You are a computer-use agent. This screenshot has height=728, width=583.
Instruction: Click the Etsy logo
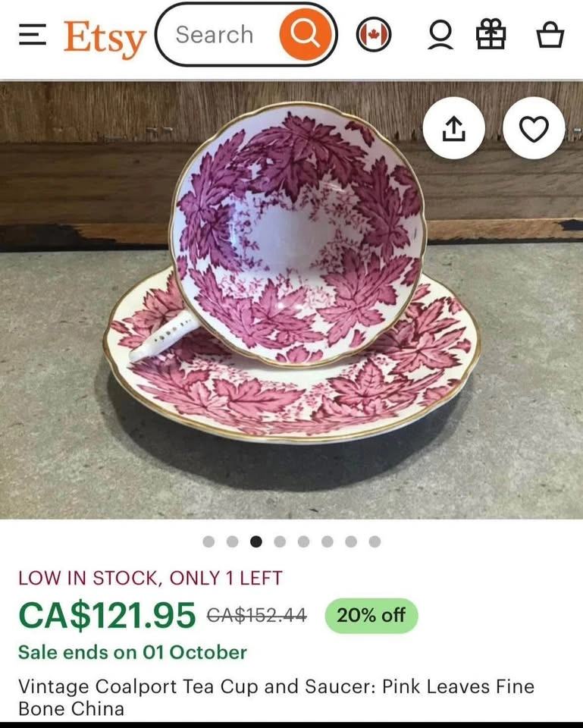[105, 39]
